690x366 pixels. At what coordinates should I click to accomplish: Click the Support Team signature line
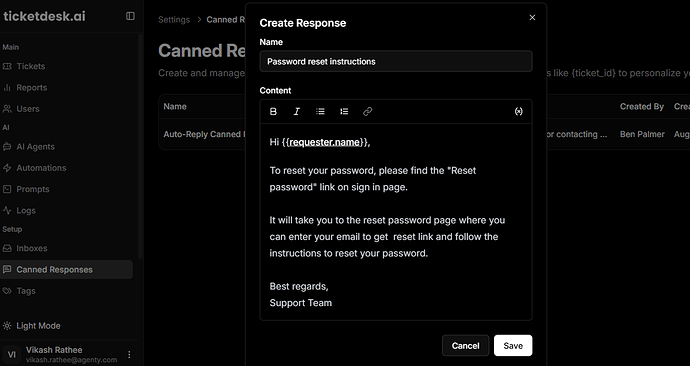tap(301, 303)
